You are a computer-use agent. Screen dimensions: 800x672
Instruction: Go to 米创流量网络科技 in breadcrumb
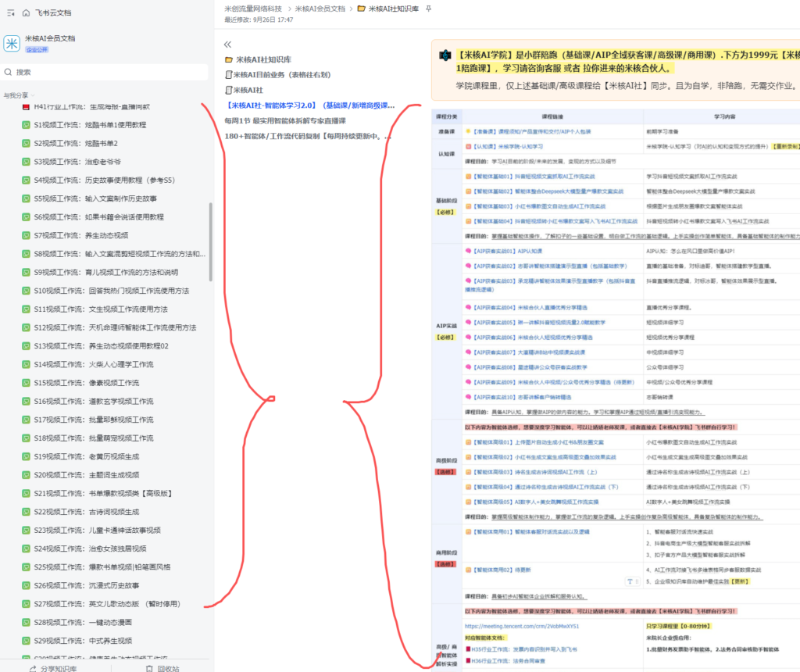point(253,9)
